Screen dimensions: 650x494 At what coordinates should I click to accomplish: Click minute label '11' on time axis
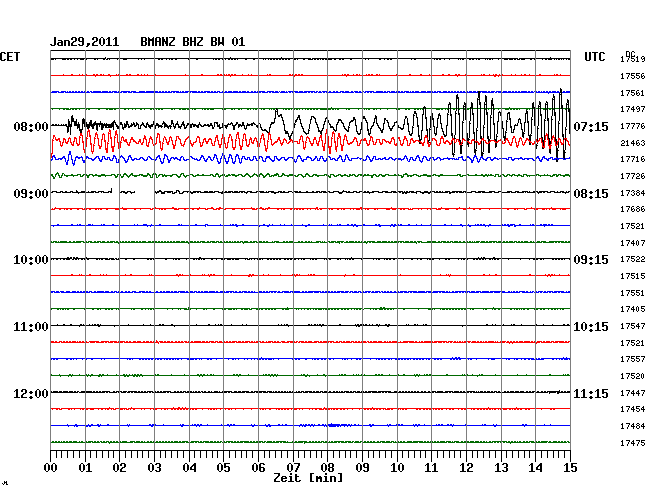tap(431, 468)
